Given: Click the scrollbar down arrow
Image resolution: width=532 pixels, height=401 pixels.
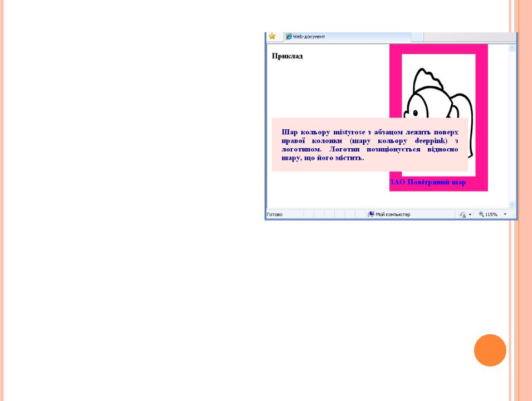Looking at the screenshot, I should (511, 204).
